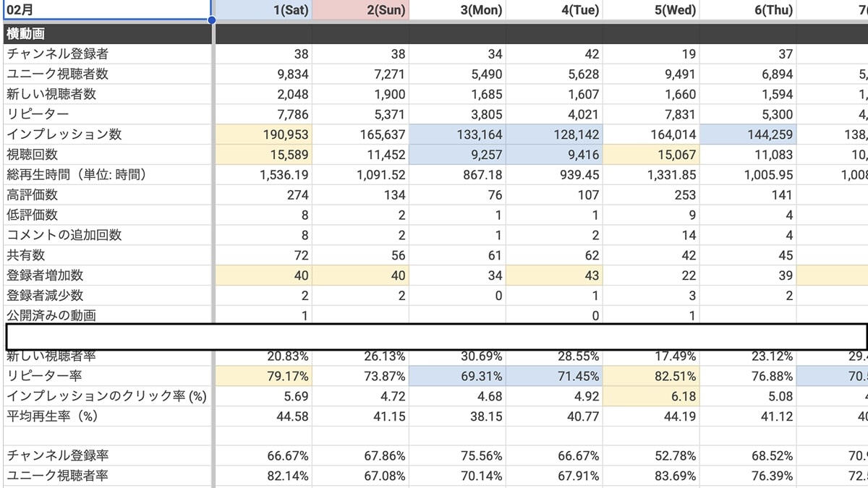Select the blue views cell 9,257

[458, 155]
